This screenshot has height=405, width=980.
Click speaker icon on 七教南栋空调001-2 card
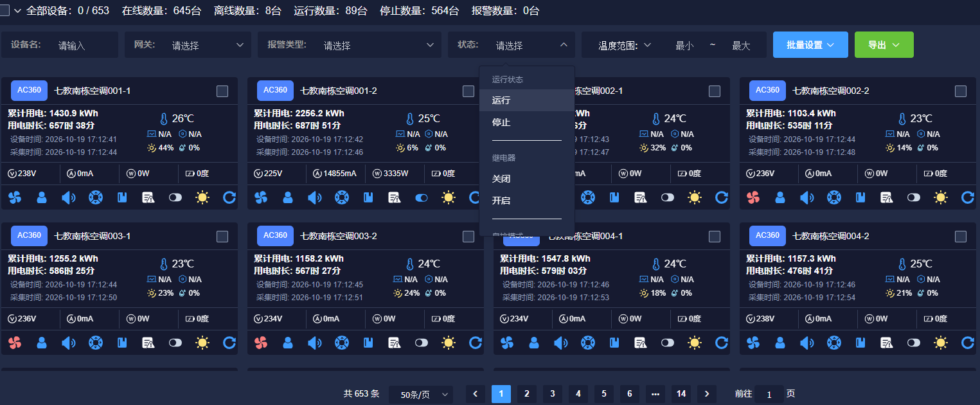pos(314,197)
